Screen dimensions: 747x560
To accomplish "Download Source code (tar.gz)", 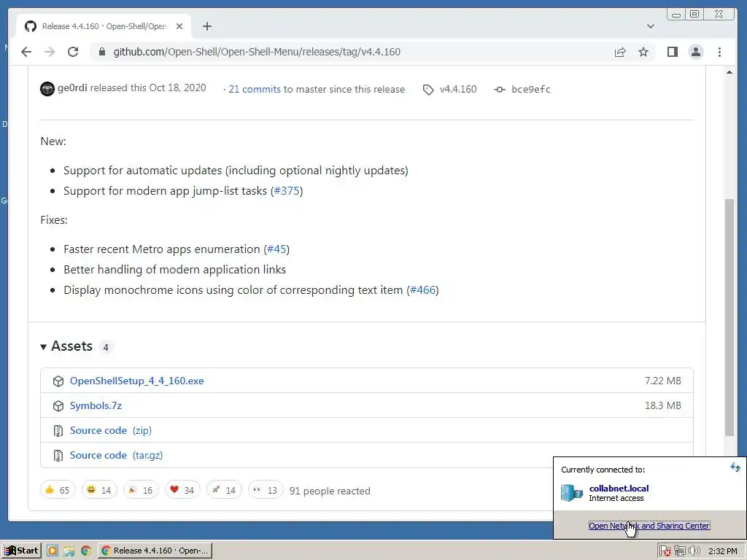I will click(116, 455).
